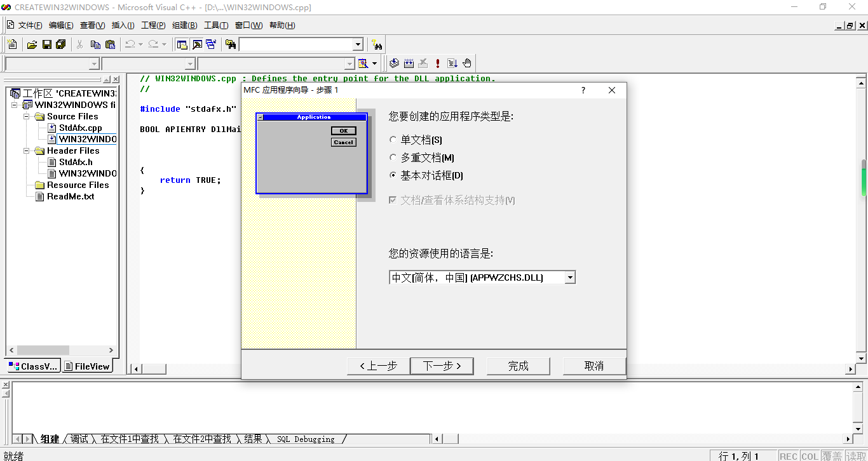The image size is (868, 461).
Task: Click the Paste clipboard icon
Action: click(x=110, y=44)
